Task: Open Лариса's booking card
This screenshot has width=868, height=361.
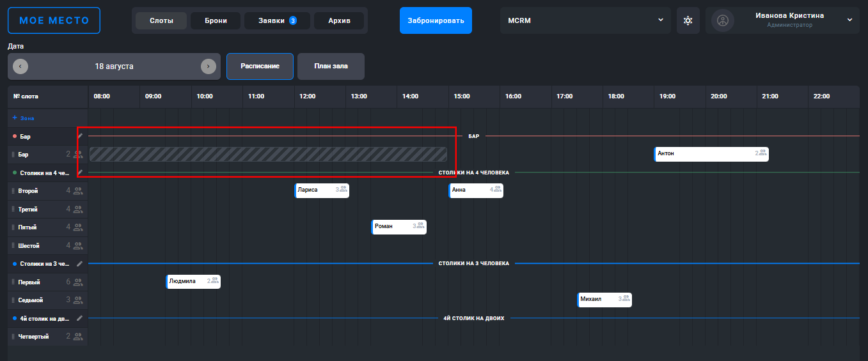Action: [322, 190]
